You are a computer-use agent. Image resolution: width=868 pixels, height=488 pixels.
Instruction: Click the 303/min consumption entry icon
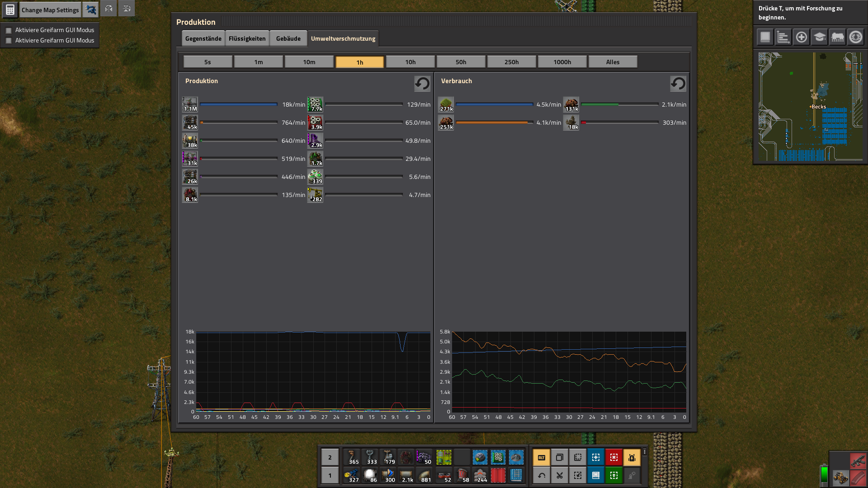571,122
